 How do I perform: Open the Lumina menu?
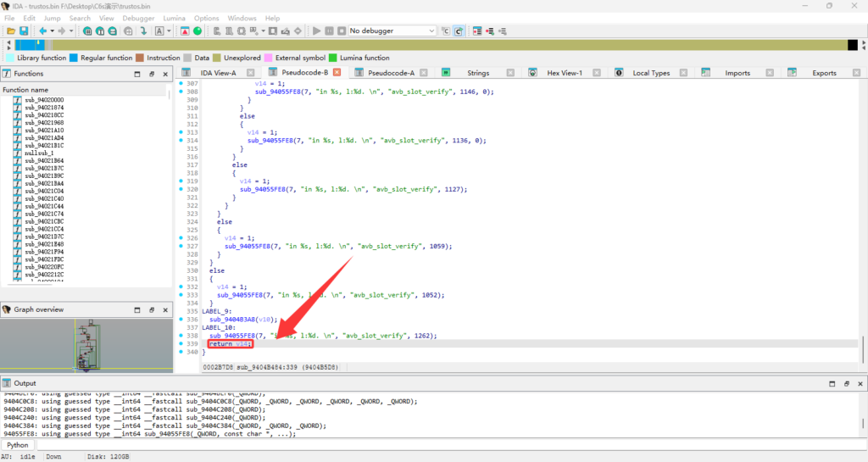pos(175,18)
